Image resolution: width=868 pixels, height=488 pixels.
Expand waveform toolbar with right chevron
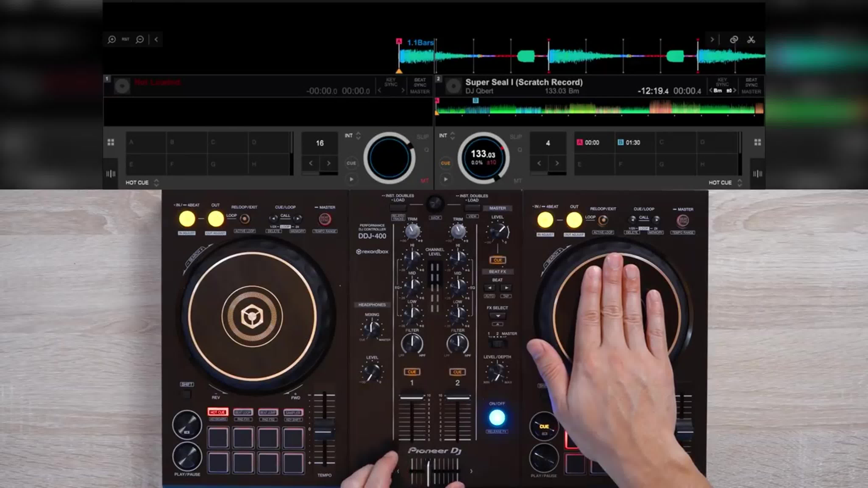coord(712,39)
